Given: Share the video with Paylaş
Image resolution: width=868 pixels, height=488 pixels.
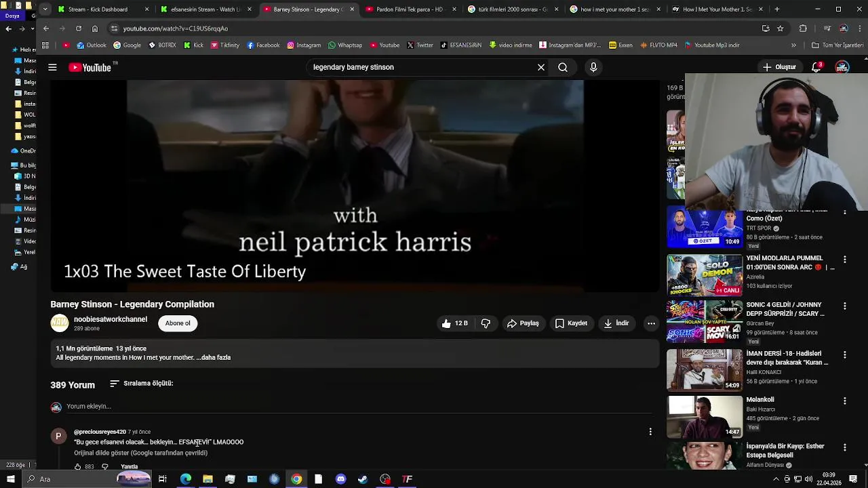Looking at the screenshot, I should (x=523, y=323).
